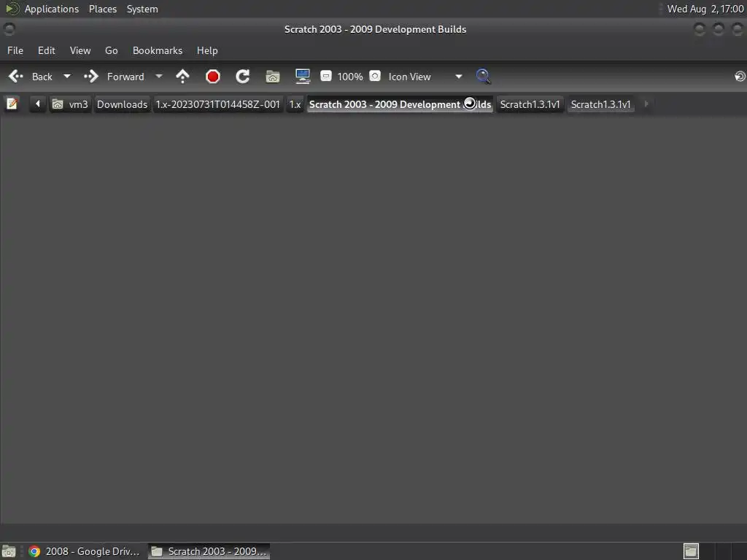This screenshot has height=560, width=747.
Task: Open the File menu
Action: click(x=15, y=50)
